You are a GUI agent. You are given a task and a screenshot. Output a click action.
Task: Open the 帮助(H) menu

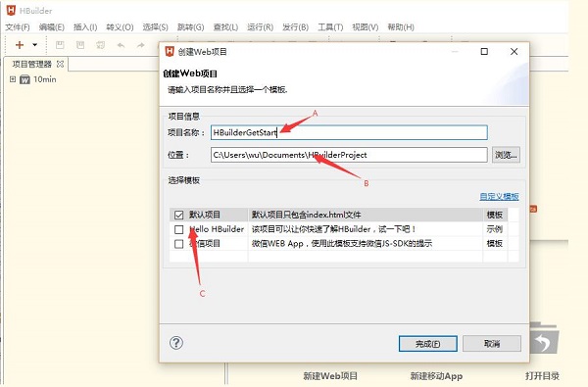401,27
